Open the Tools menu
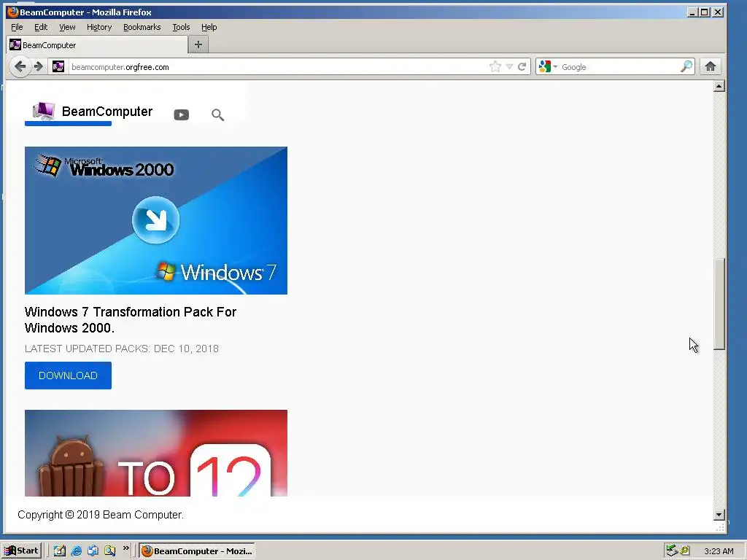The image size is (747, 560). 181,27
